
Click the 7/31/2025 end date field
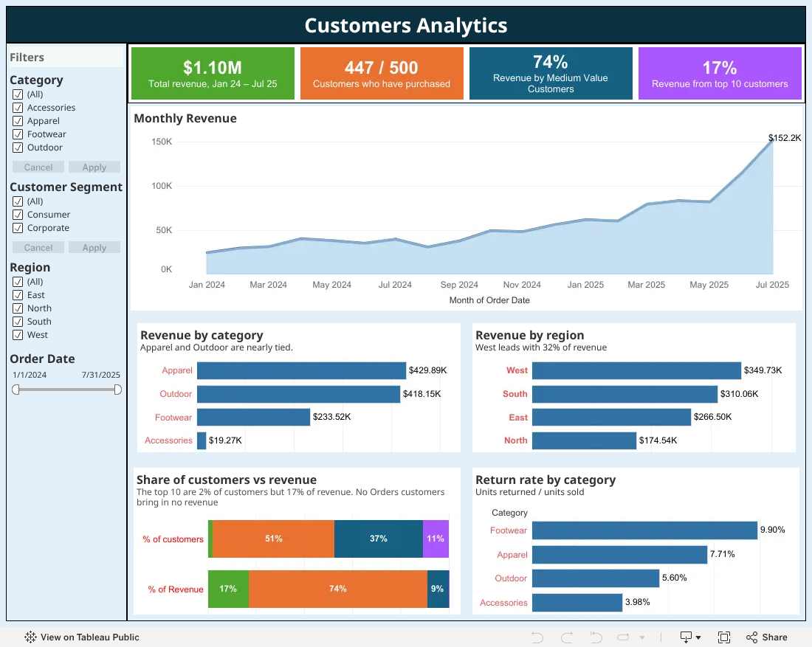101,375
